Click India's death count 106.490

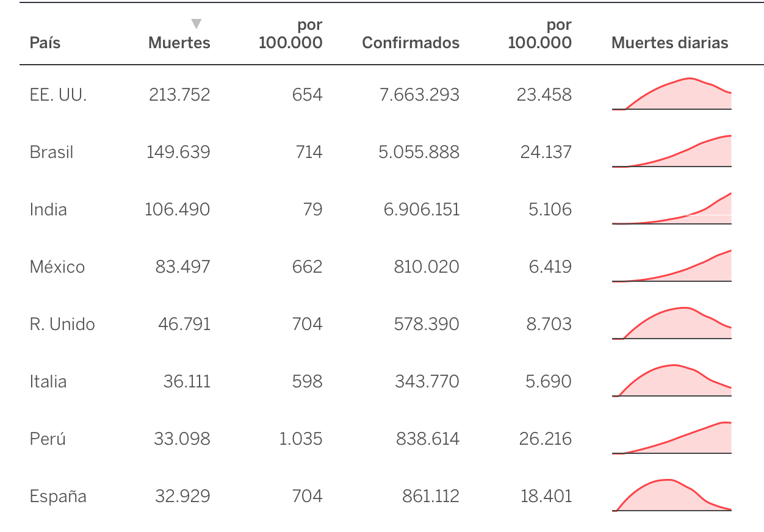tap(178, 209)
